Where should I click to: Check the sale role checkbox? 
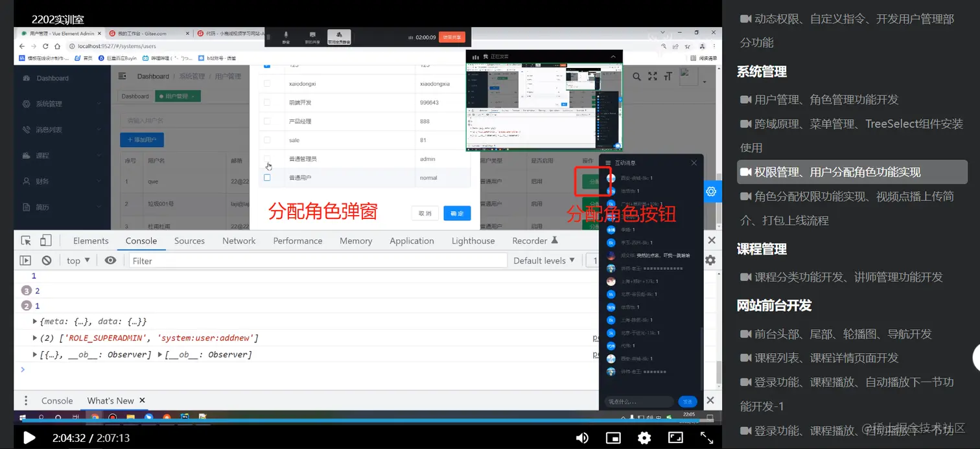(267, 140)
